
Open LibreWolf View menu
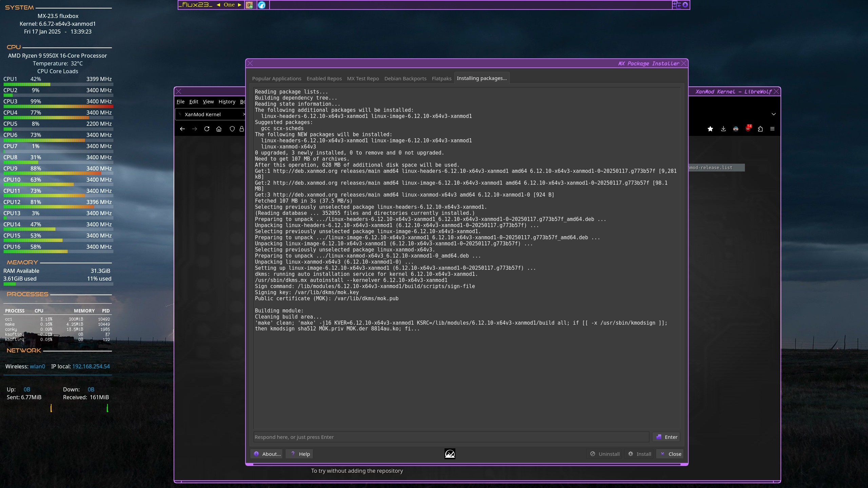click(x=208, y=102)
